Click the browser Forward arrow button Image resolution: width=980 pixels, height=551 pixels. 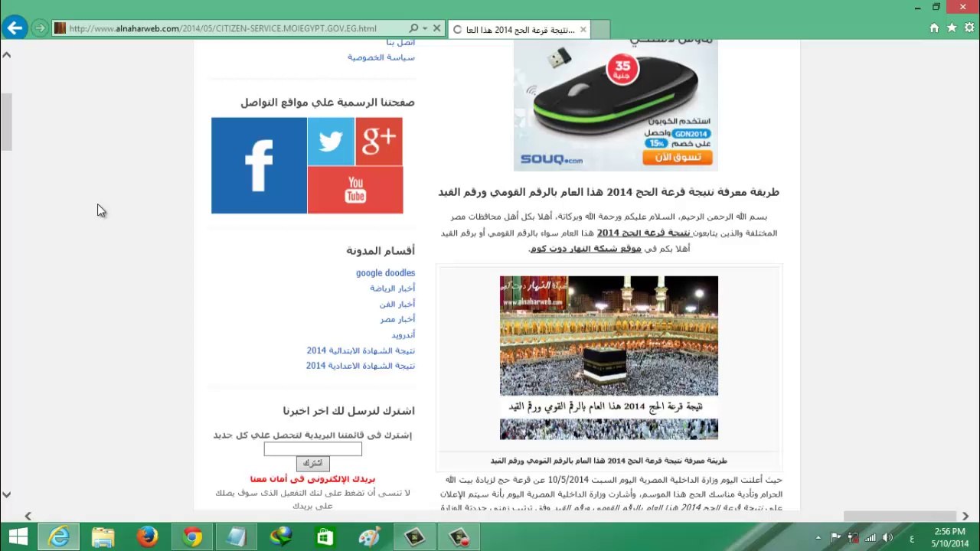(39, 28)
